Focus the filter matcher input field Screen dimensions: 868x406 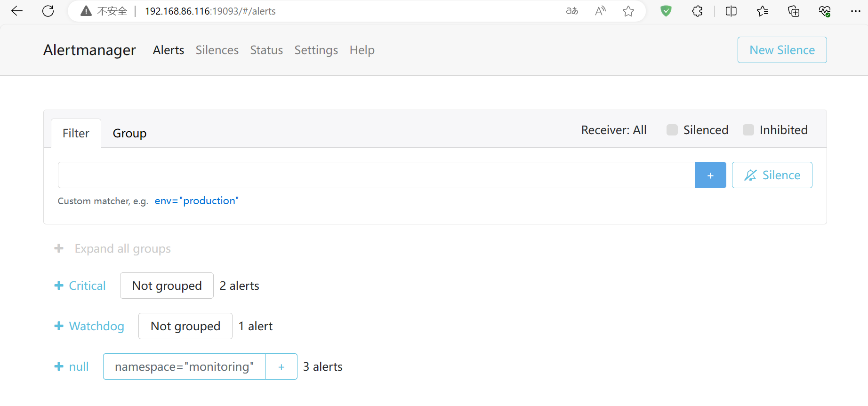pos(376,175)
